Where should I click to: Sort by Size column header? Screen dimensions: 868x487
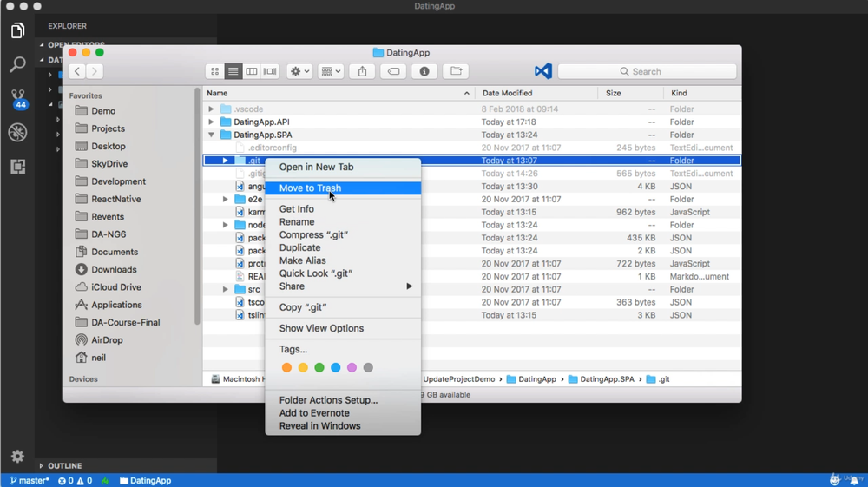coord(631,93)
